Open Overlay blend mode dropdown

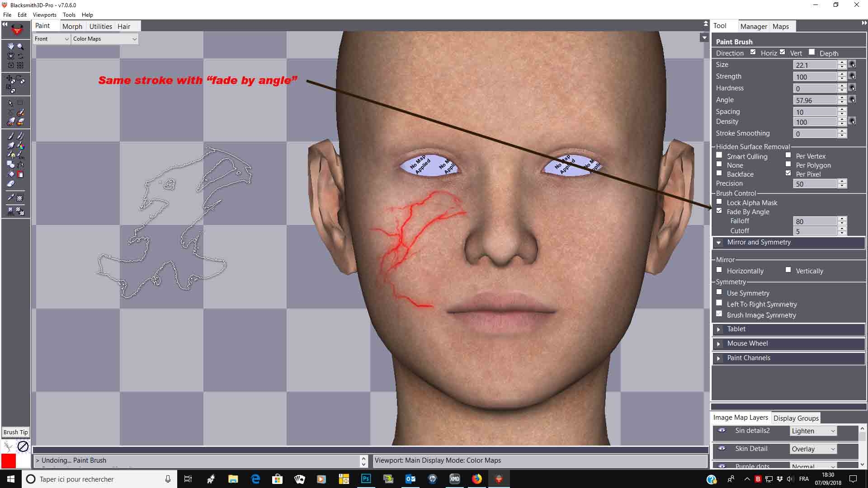[x=813, y=449]
